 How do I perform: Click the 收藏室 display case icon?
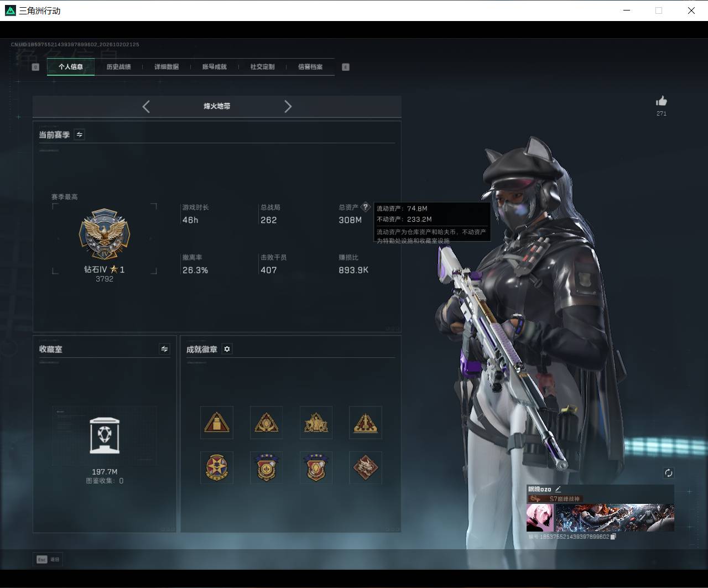(x=105, y=436)
